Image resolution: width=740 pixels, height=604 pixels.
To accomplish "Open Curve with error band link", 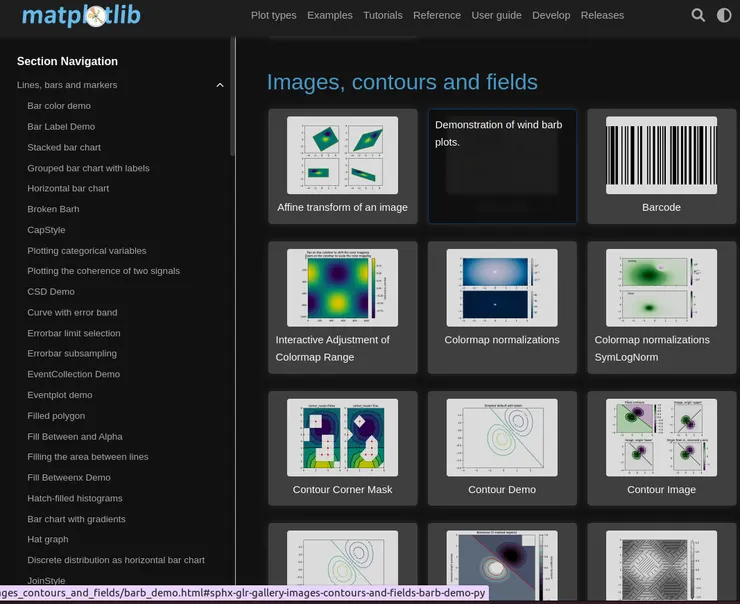I will click(x=72, y=312).
